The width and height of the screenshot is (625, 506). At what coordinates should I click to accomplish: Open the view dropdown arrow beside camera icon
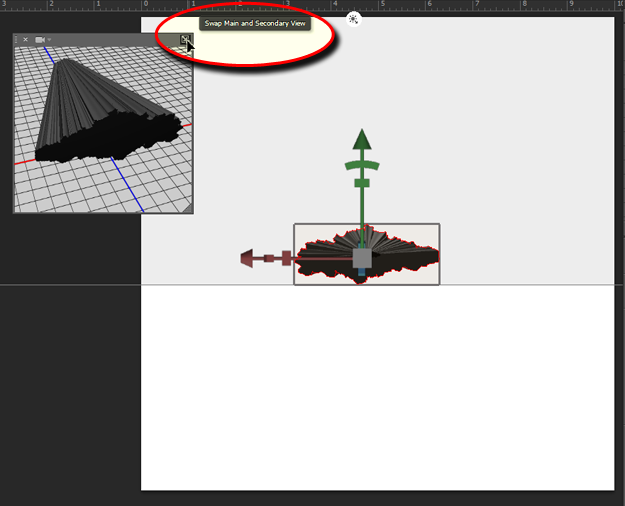point(50,40)
